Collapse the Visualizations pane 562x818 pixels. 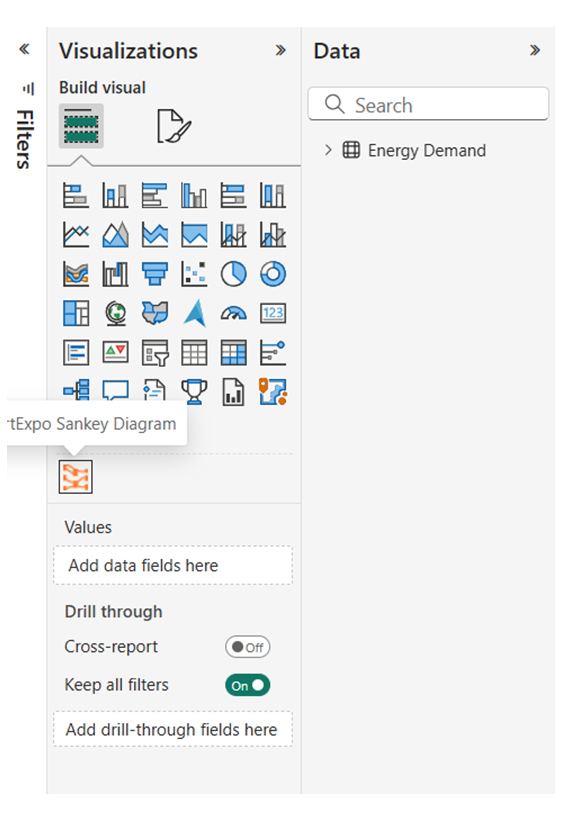(281, 51)
